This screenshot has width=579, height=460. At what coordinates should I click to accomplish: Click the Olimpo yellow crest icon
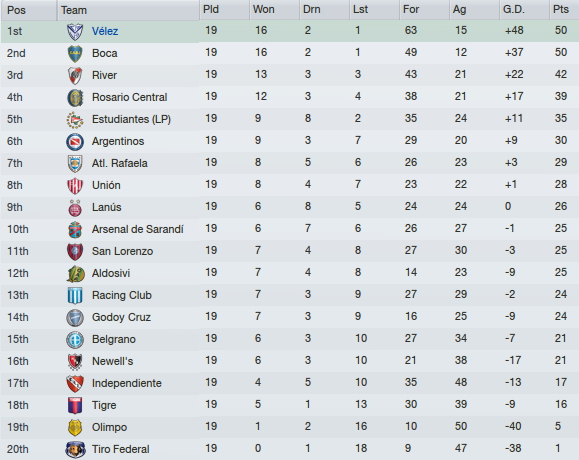(75, 428)
